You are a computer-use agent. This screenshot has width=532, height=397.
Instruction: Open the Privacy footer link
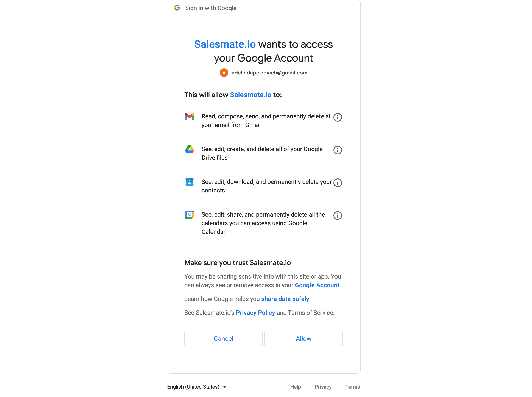click(323, 387)
